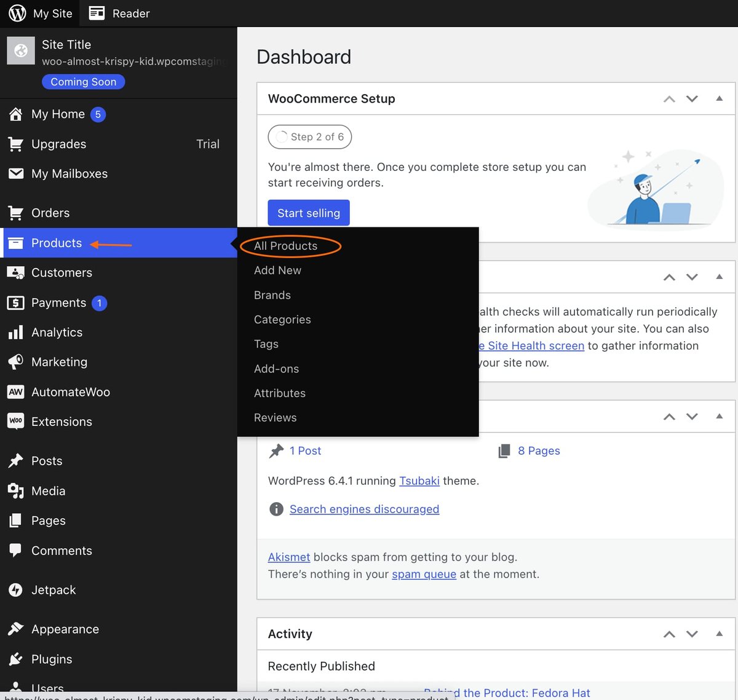This screenshot has width=738, height=700.
Task: Open Analytics via its bar chart icon
Action: tap(17, 332)
